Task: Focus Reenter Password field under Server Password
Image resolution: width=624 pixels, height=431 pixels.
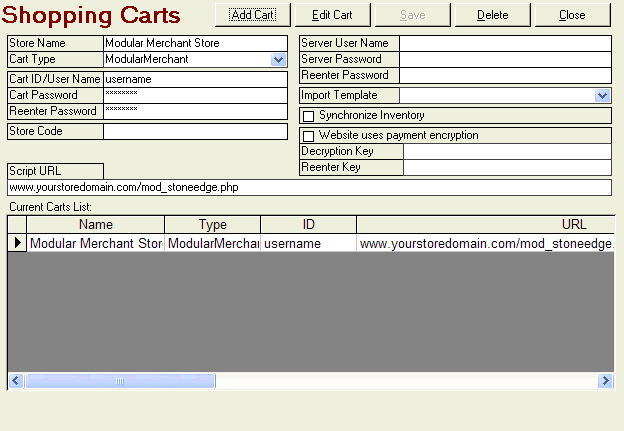Action: (x=505, y=75)
